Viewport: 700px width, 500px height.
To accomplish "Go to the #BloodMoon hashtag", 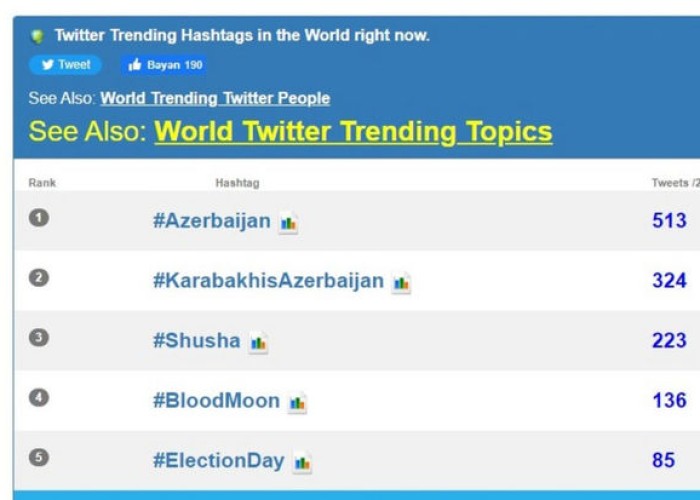I will click(216, 401).
